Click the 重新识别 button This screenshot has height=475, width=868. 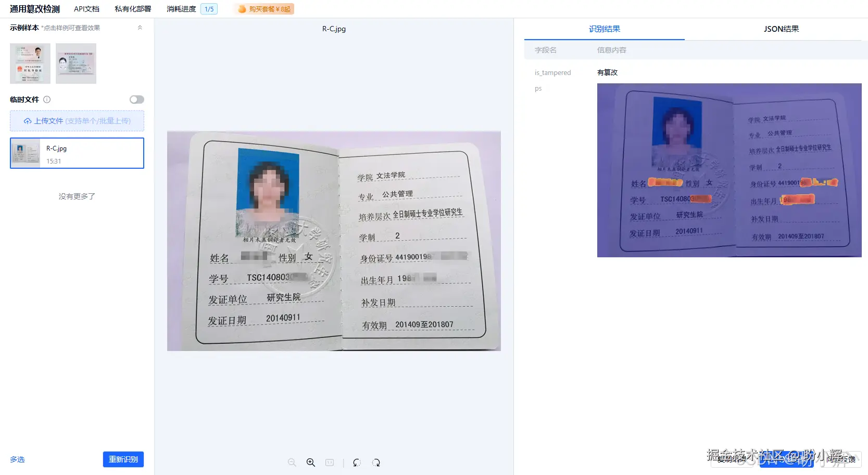[123, 459]
